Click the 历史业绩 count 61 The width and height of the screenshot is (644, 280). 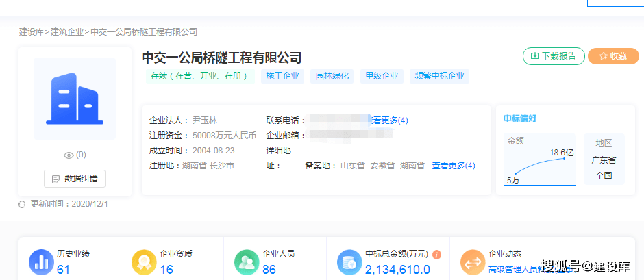pyautogui.click(x=63, y=270)
